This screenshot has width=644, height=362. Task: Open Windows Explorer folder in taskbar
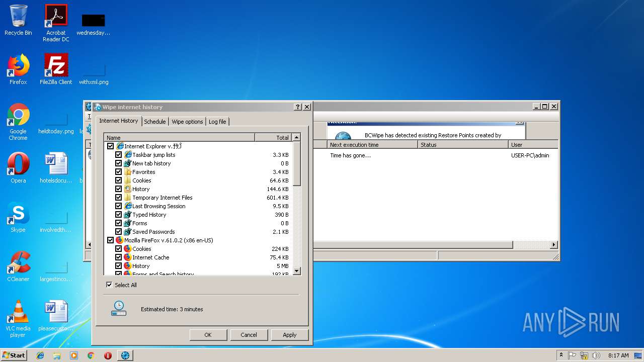click(x=57, y=355)
